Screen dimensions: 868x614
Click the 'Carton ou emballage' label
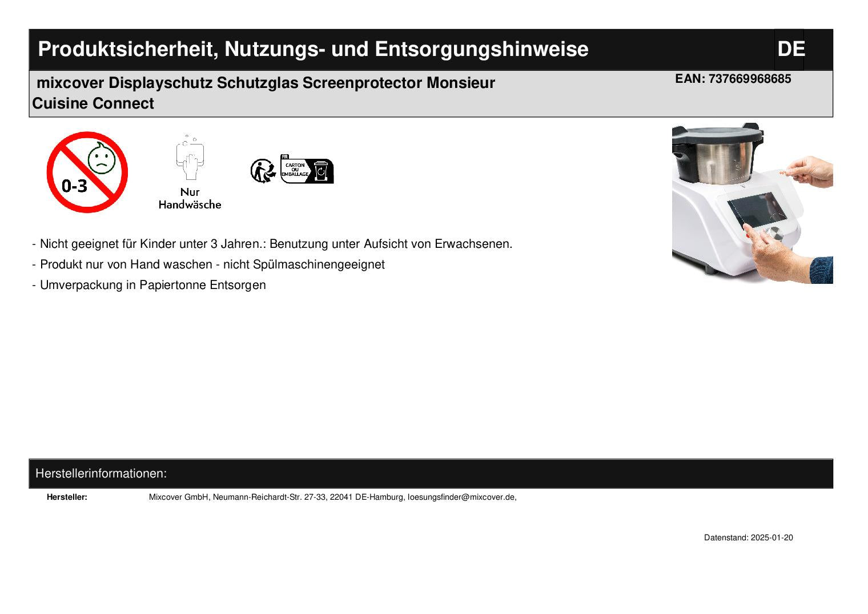click(295, 170)
